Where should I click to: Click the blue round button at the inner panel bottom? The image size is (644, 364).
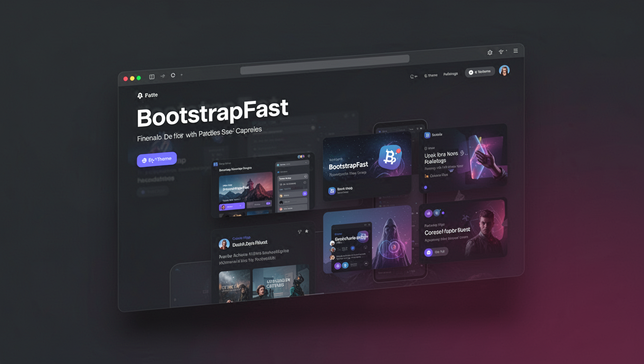pyautogui.click(x=346, y=265)
